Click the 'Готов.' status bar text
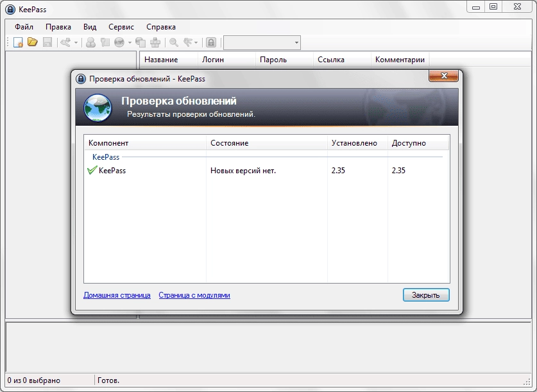 [x=108, y=380]
